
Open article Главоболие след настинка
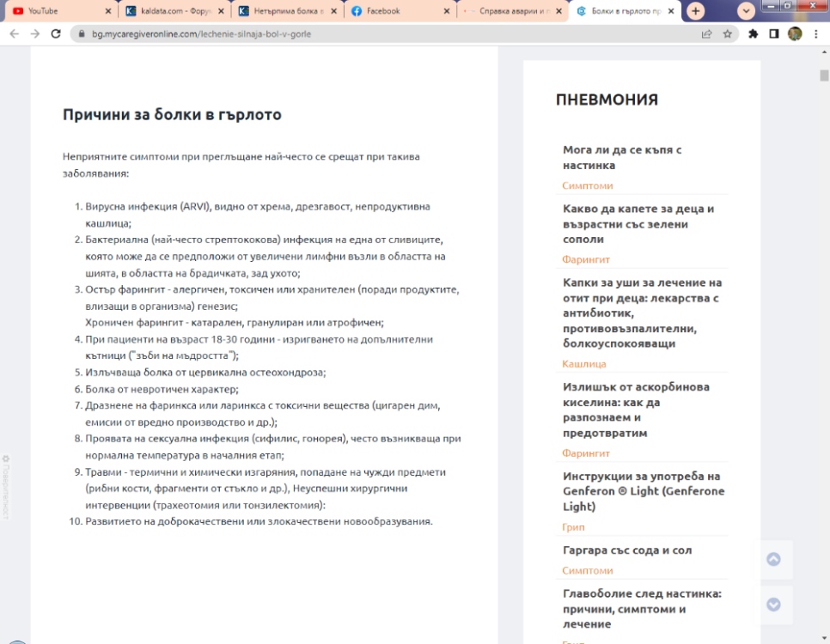tap(642, 609)
